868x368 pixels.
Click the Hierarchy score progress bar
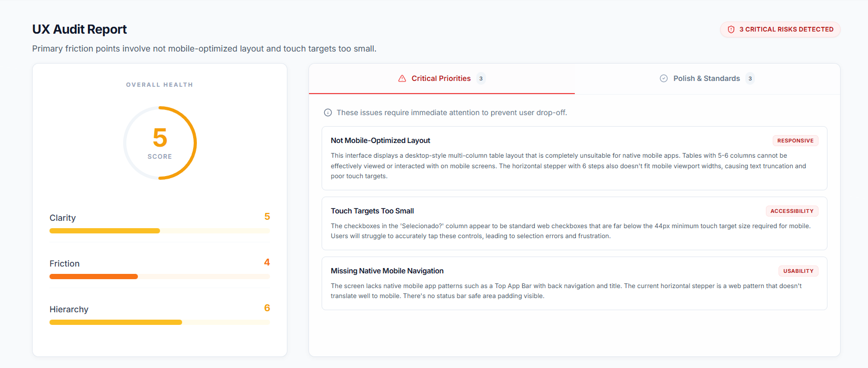(159, 322)
